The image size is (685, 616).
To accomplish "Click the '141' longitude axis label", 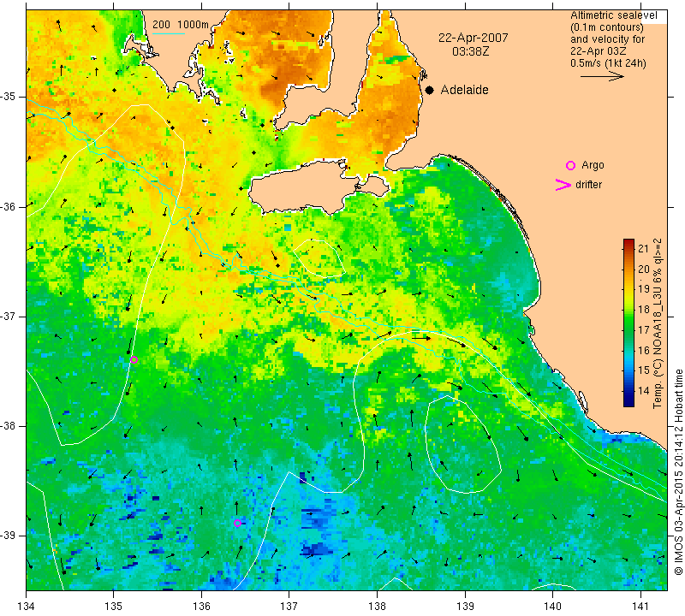I will pyautogui.click(x=640, y=606).
